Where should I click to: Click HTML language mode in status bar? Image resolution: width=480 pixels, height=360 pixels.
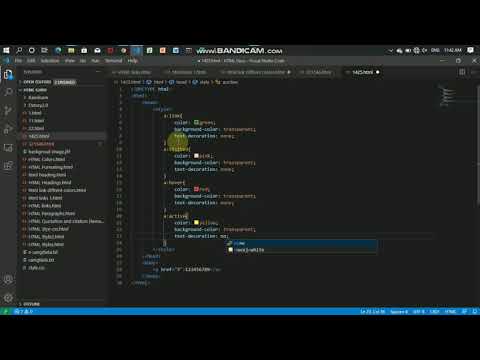tap(450, 311)
